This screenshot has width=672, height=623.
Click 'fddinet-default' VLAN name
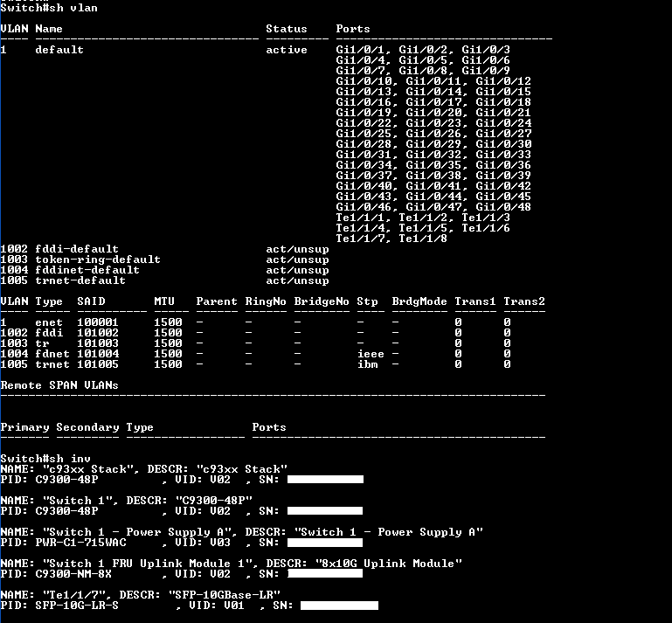point(87,270)
